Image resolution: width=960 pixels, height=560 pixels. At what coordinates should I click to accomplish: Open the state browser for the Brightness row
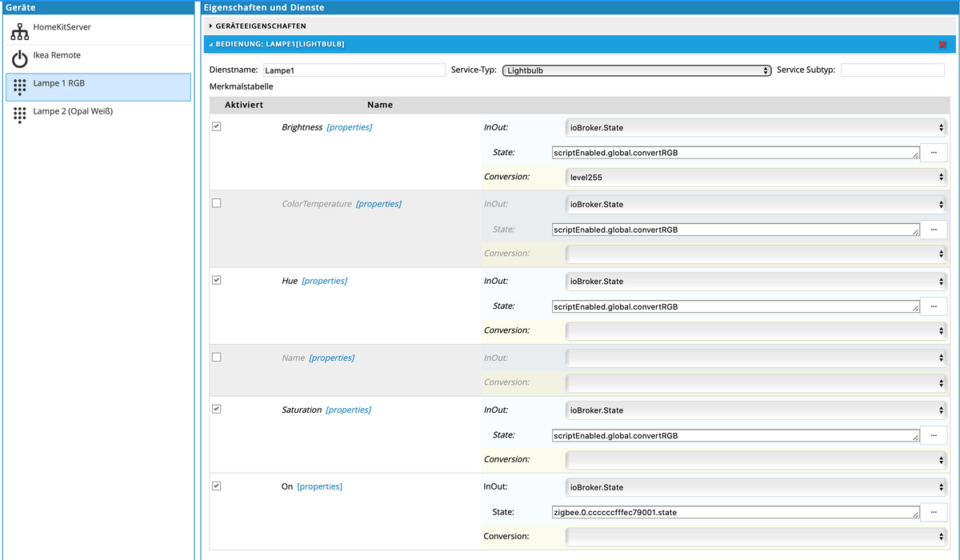pos(934,152)
